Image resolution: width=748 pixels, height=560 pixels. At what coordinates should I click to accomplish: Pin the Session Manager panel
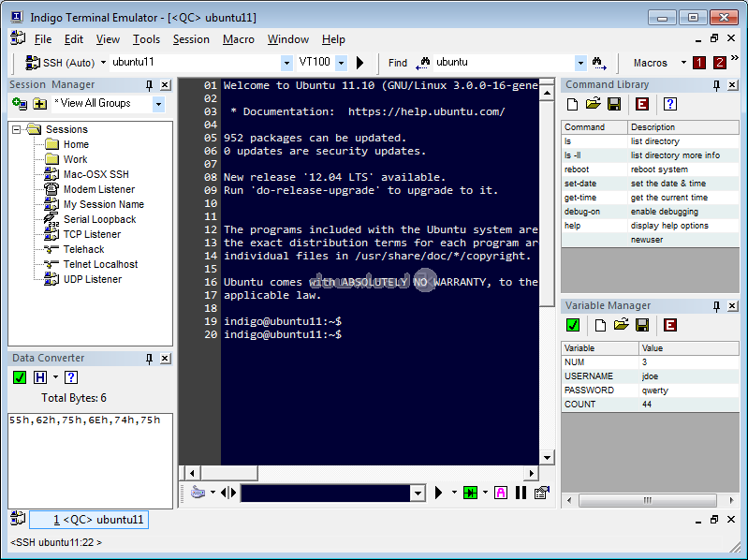point(149,85)
